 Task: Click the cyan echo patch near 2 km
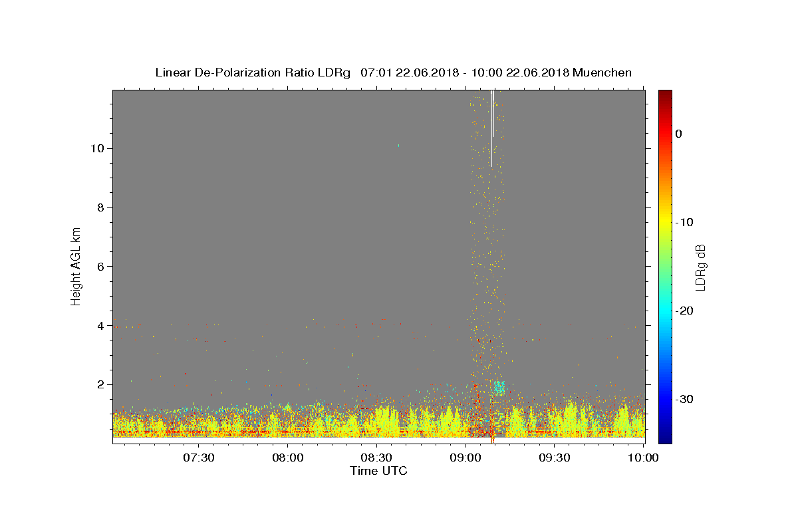pos(498,387)
